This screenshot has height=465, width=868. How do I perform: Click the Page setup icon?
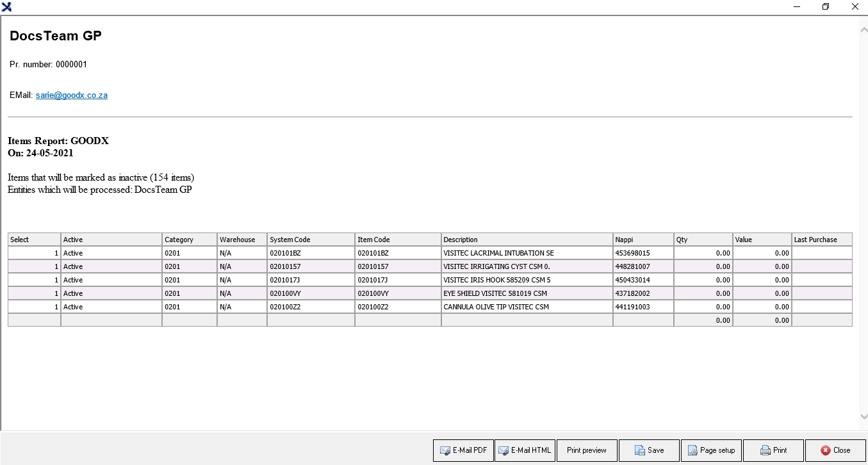(692, 450)
